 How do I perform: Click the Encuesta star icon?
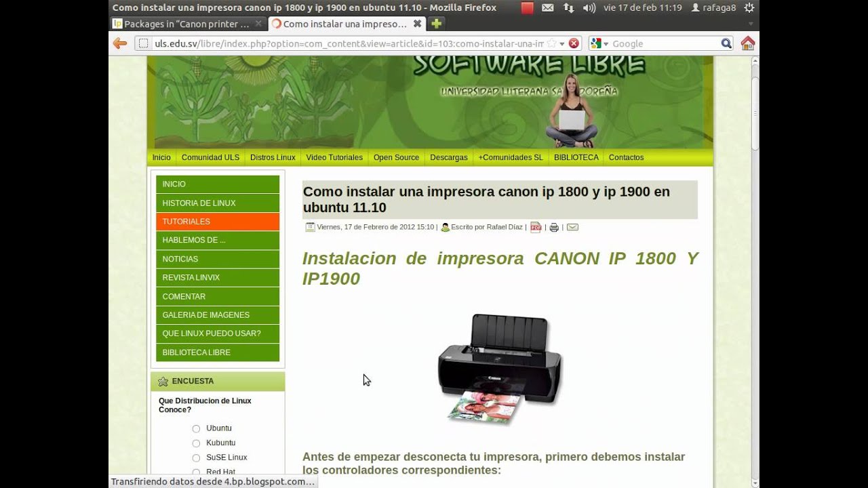pyautogui.click(x=163, y=382)
